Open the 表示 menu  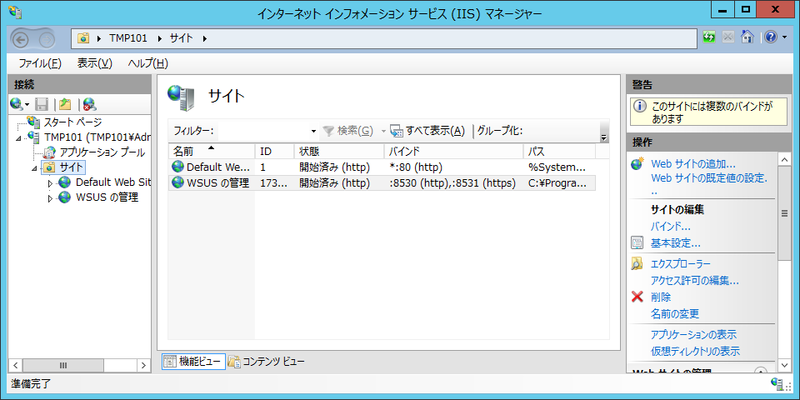click(94, 64)
